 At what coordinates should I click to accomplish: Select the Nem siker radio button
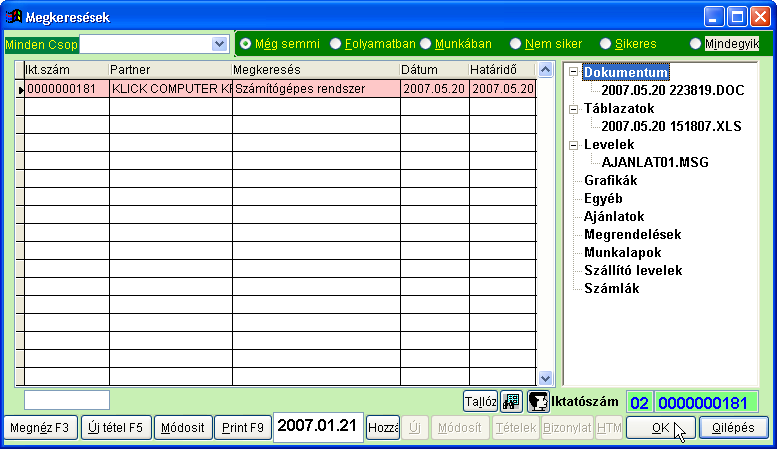tap(515, 44)
